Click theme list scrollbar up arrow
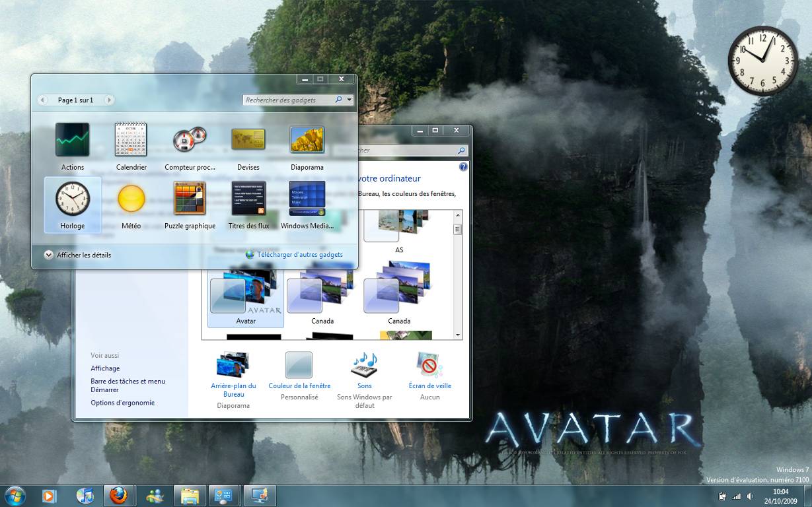Viewport: 812px width, 507px height. point(457,215)
